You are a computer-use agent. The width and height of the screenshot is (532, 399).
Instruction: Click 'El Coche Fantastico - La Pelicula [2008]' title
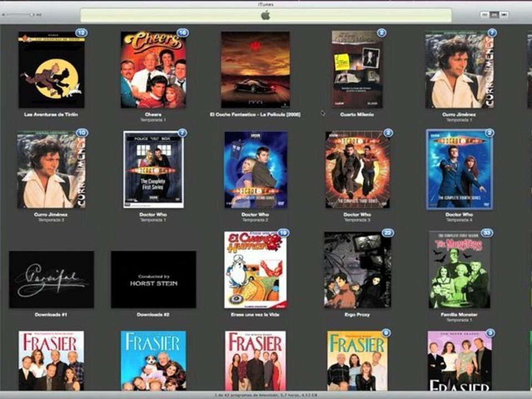255,115
